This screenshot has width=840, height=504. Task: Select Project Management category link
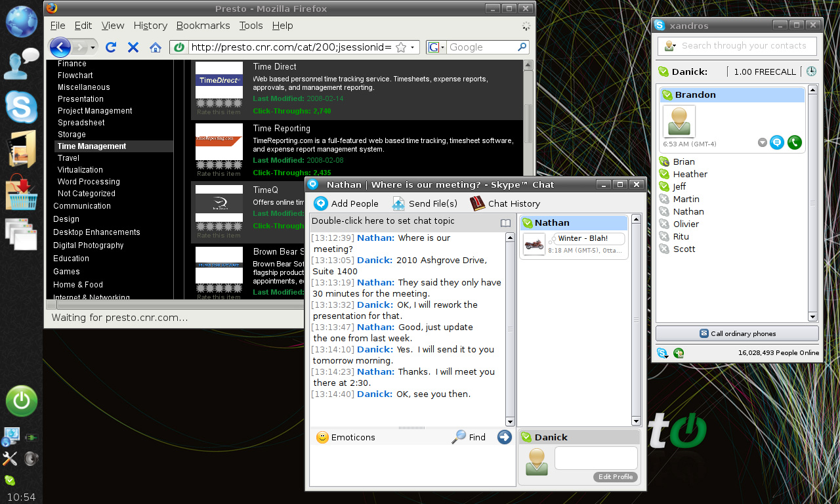tap(95, 111)
